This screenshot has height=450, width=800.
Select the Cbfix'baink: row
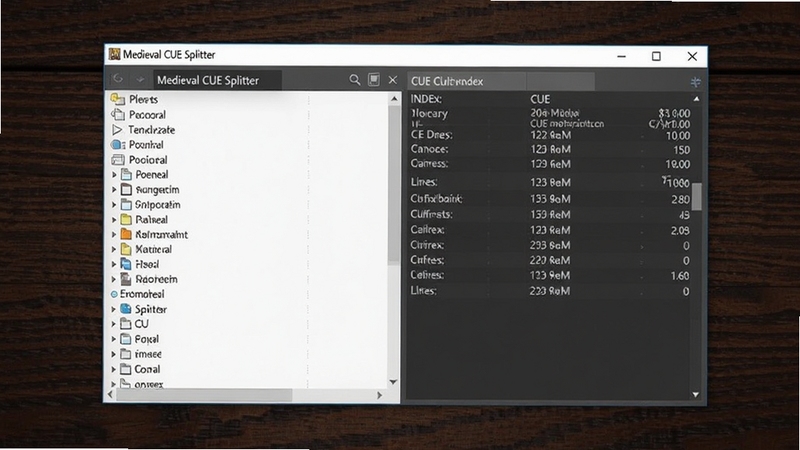pos(550,199)
